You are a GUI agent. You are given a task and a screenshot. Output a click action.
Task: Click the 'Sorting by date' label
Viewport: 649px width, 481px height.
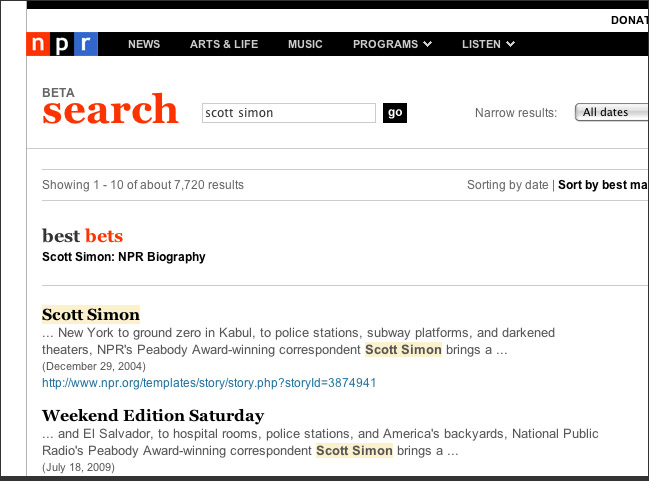pos(507,185)
